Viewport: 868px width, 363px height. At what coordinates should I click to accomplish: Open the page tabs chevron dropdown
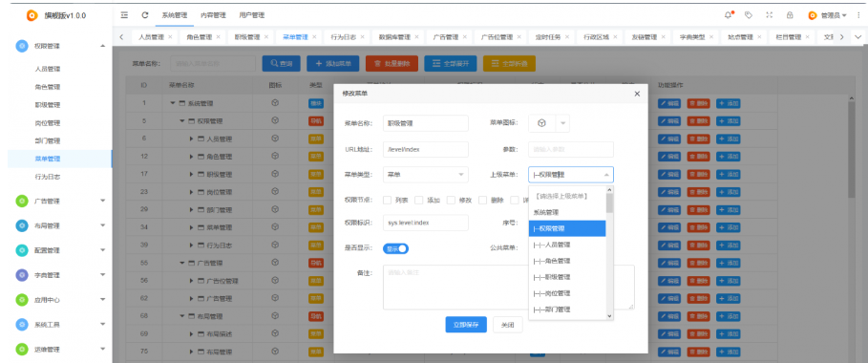pos(858,36)
